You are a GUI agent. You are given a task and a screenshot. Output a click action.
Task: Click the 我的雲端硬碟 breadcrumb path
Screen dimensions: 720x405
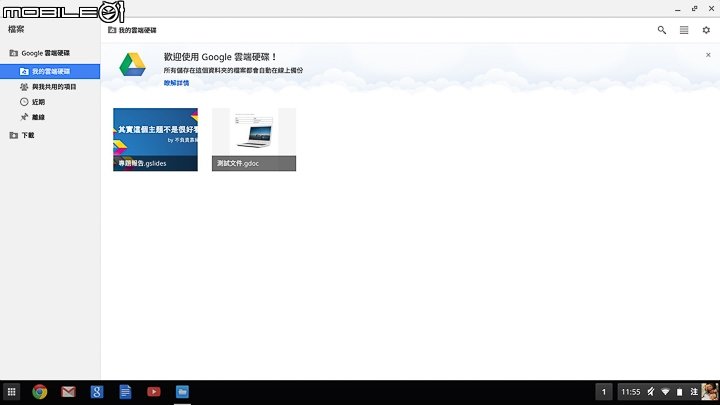[132, 30]
